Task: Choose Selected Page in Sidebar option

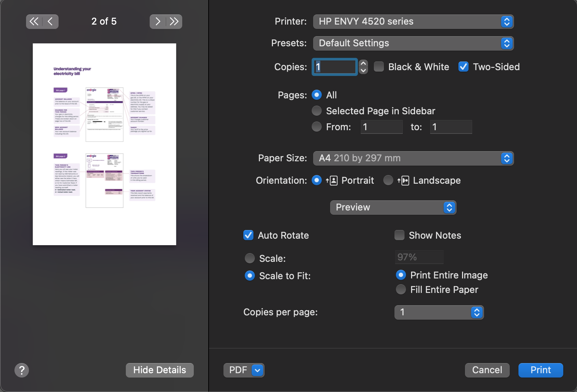Action: [x=317, y=111]
